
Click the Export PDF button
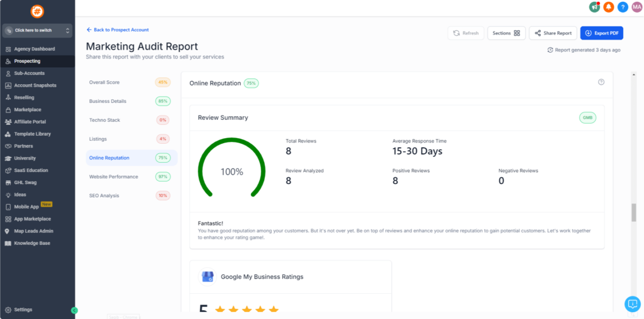pos(601,33)
